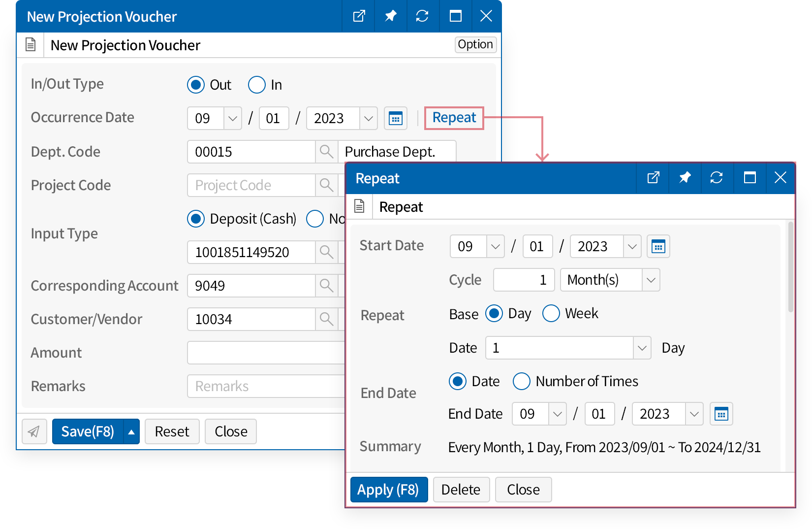812x529 pixels.
Task: Select Number of Times end option
Action: [522, 381]
